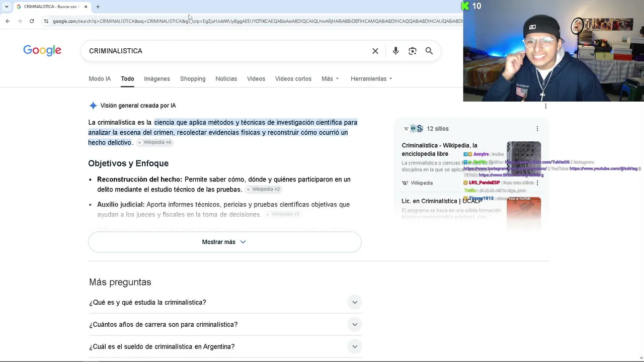The image size is (644, 362).
Task: Clear the search box with the X icon
Action: [x=375, y=51]
